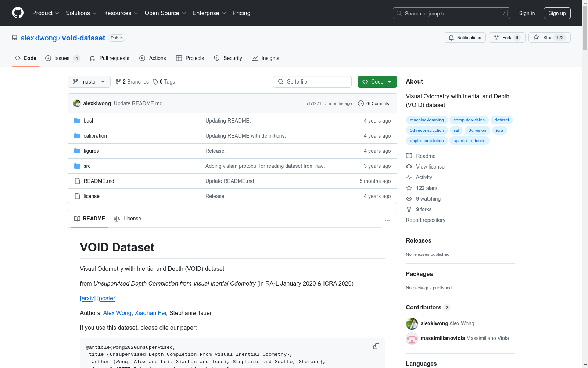Open Xiaohan Fei author link
This screenshot has height=368, width=588.
[150, 313]
